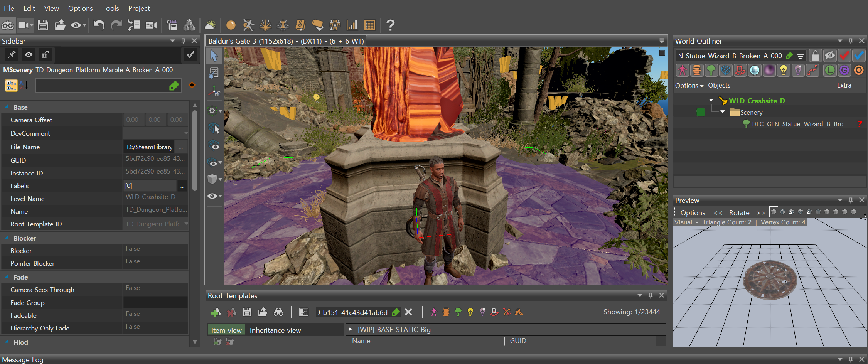Open the Edit menu
The height and width of the screenshot is (364, 868).
pos(29,8)
